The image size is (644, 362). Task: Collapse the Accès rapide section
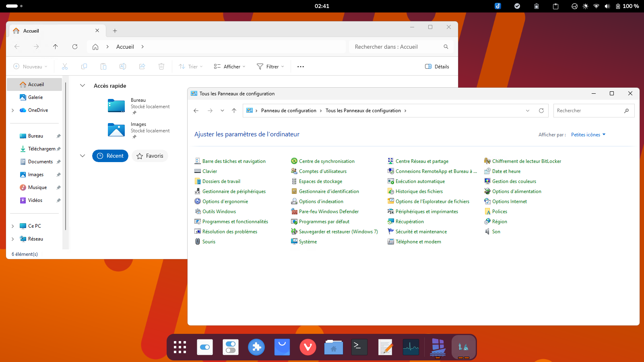pyautogui.click(x=83, y=86)
